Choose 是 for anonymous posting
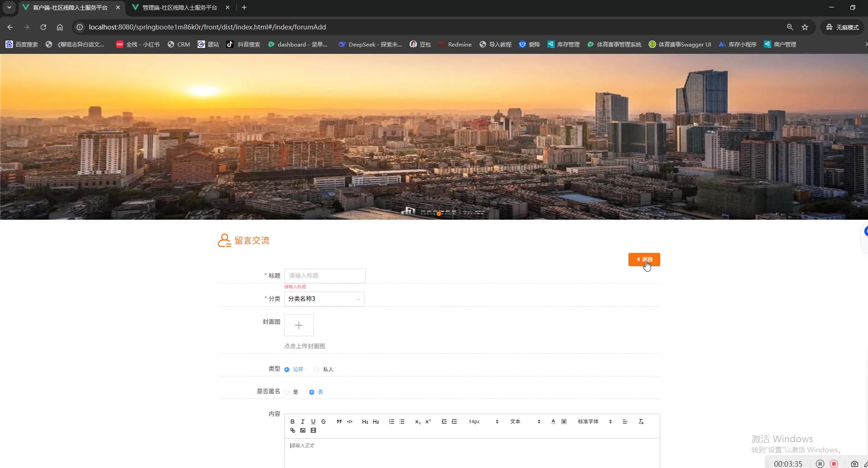Image resolution: width=868 pixels, height=468 pixels. (x=287, y=392)
